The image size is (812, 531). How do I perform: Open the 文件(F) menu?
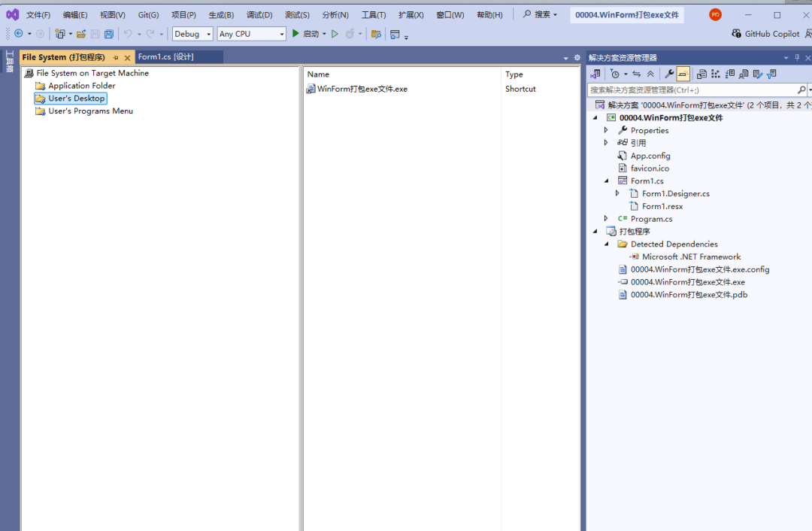38,14
